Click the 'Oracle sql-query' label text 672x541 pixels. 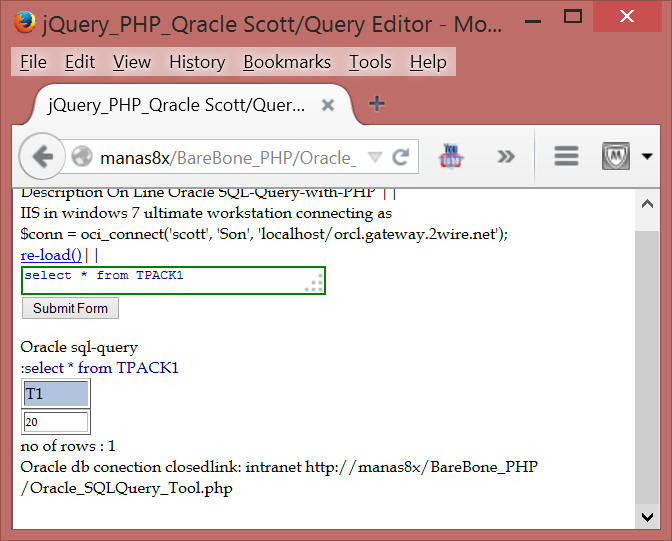[x=79, y=347]
